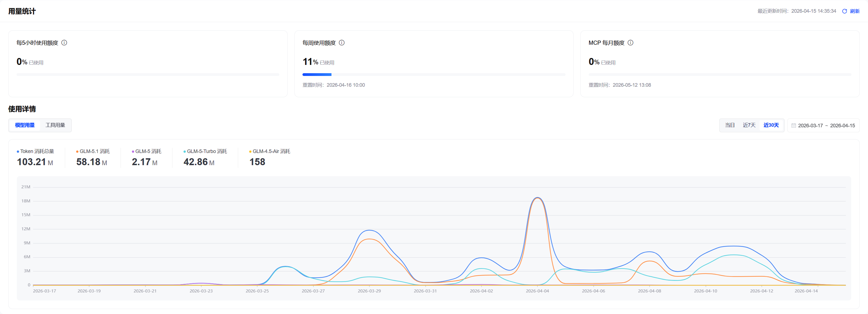The width and height of the screenshot is (868, 314).
Task: Open info icon next to MCP 每月额度
Action: [630, 43]
